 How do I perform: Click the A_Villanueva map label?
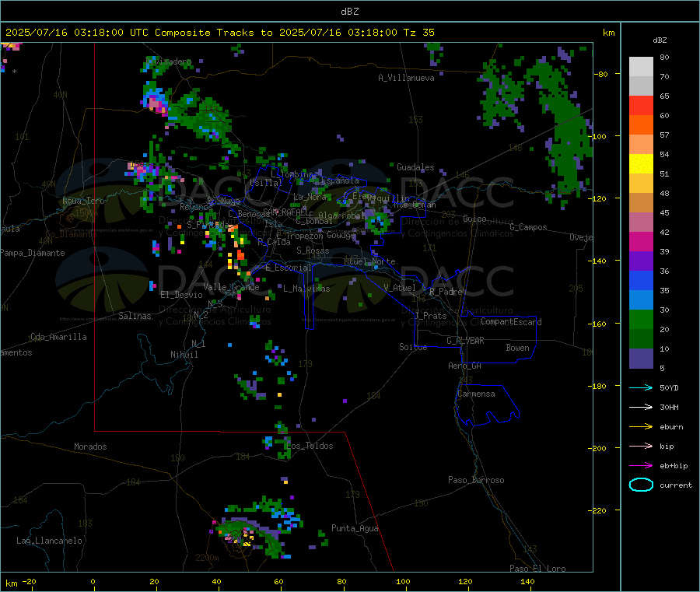[x=406, y=78]
